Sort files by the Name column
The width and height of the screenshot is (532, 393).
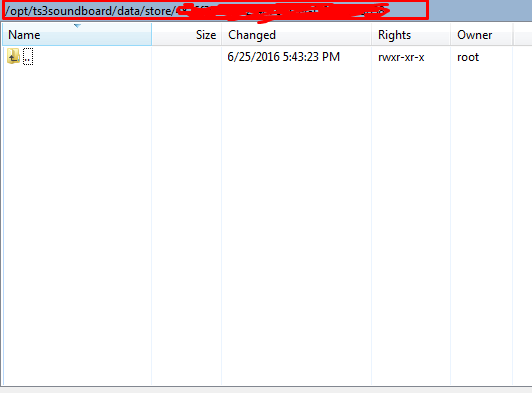coord(77,34)
